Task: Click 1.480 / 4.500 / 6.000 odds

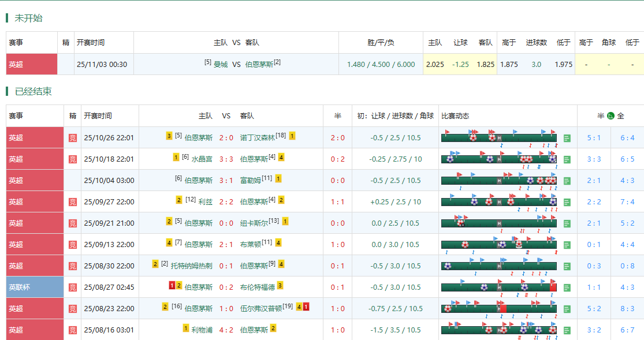Action: [x=381, y=65]
